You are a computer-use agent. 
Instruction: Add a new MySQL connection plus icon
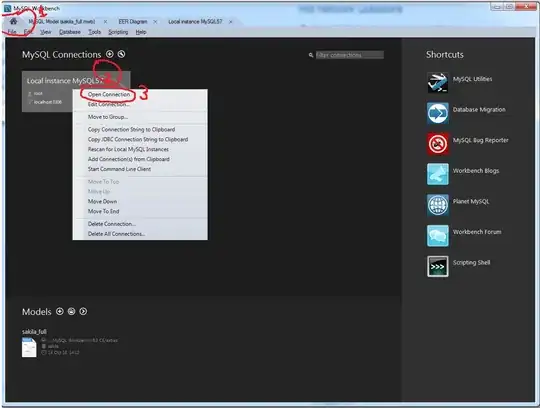pos(110,54)
